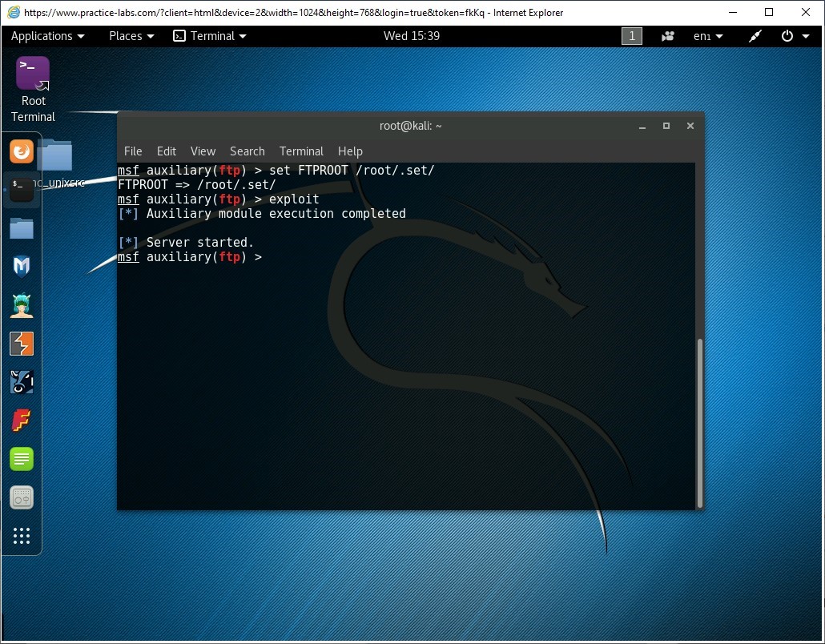
Task: Open the File menu in terminal
Action: (133, 151)
